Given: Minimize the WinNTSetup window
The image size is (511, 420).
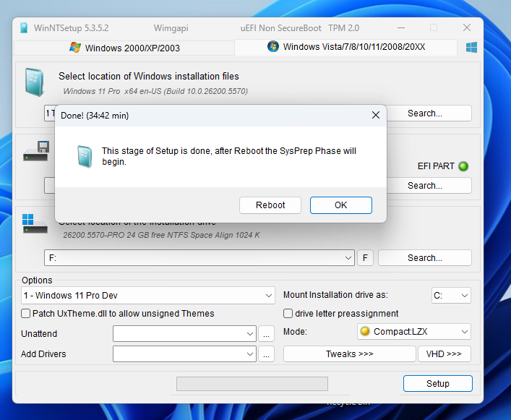Looking at the screenshot, I should tap(401, 28).
